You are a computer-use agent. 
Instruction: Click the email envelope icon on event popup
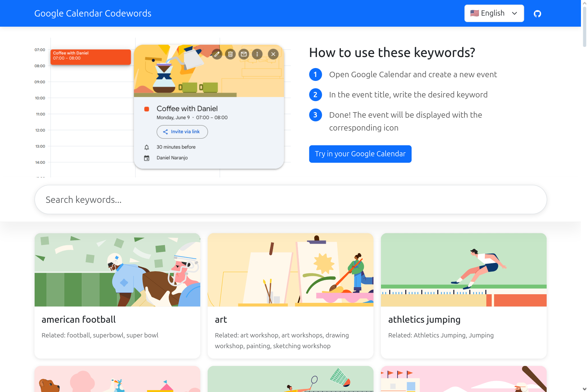pyautogui.click(x=244, y=54)
